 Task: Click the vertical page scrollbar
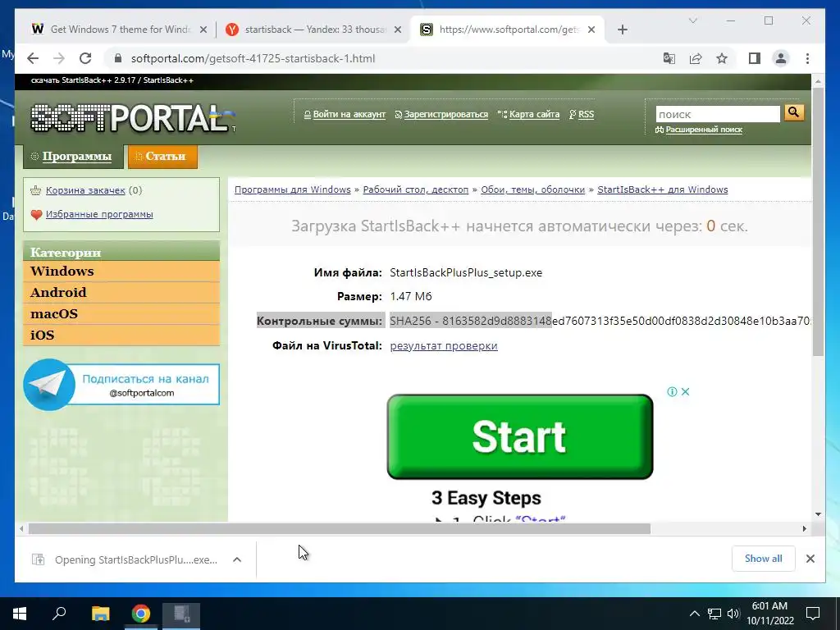click(818, 222)
